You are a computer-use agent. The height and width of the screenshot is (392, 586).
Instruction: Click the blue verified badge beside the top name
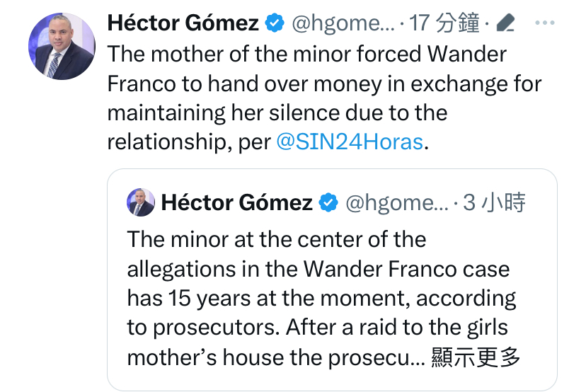[x=274, y=23]
